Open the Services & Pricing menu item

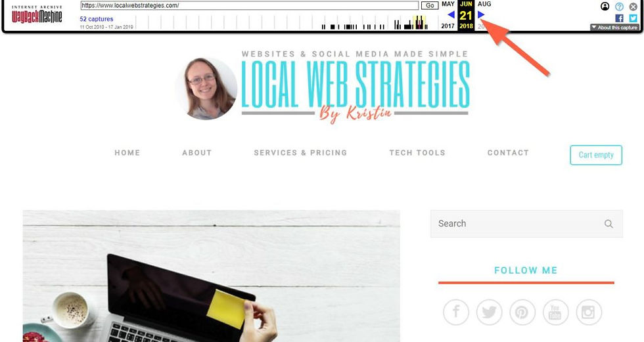coord(301,152)
